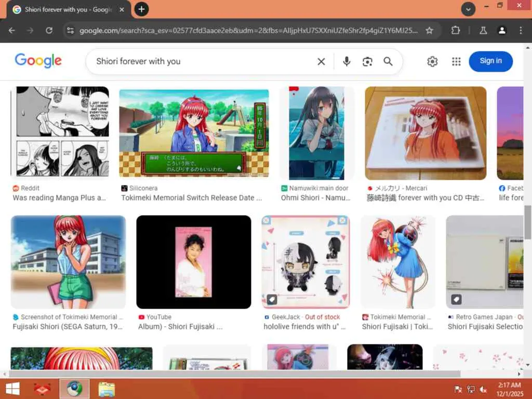
Task: Click 'forever with you CD' Mercari title
Action: 425,198
